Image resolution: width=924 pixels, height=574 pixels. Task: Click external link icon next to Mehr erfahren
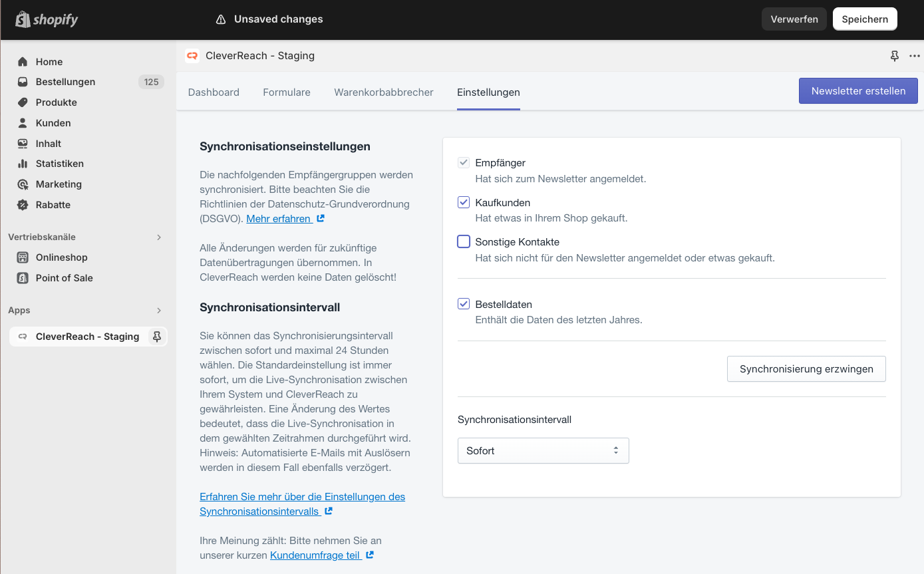321,218
